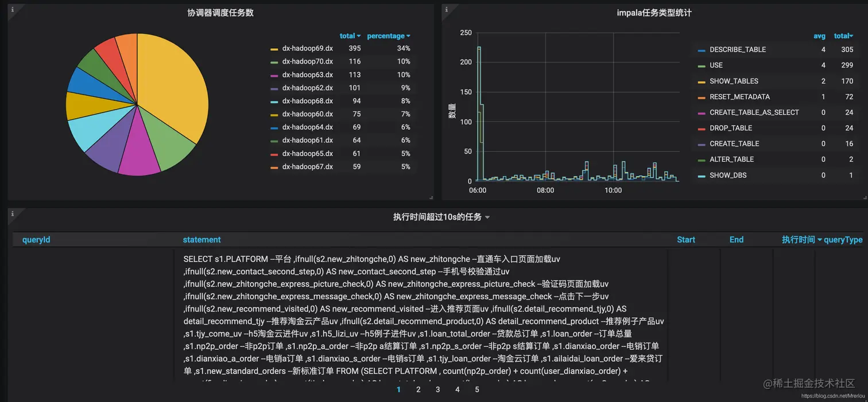Click the dx-hadoop70.dx legend color swatch
868x402 pixels.
(274, 62)
